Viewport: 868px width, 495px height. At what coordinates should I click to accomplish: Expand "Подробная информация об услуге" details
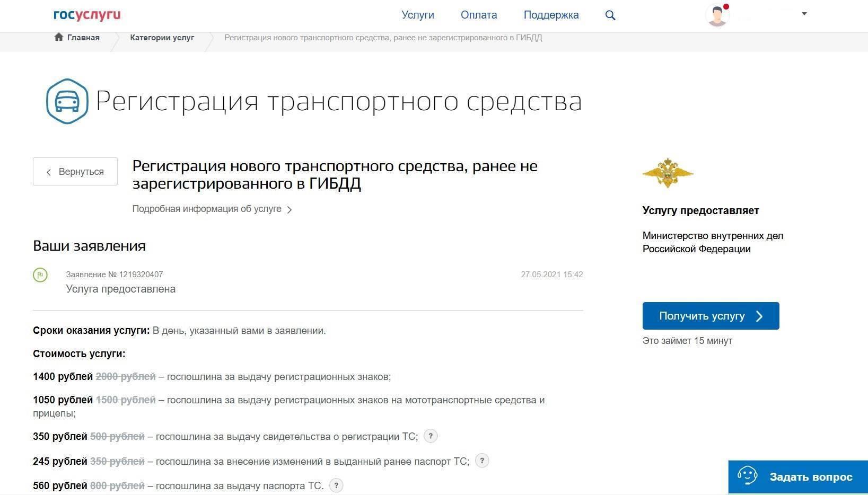(x=212, y=209)
